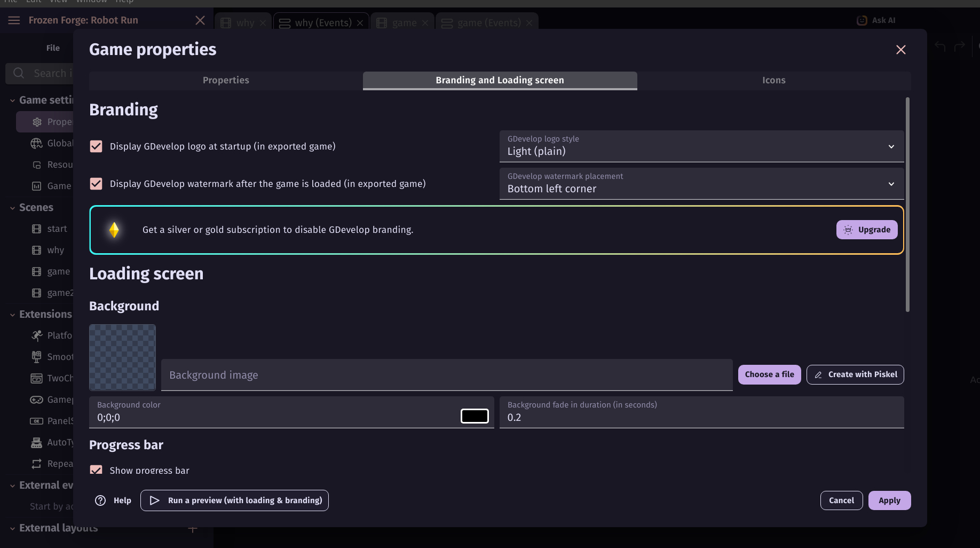Uncheck Display GDevelop watermark checkbox

(96, 184)
